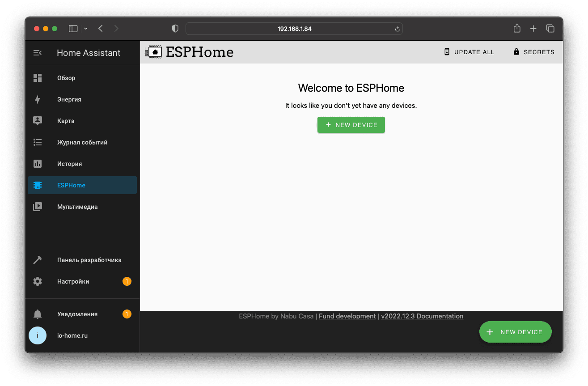Click the centered NEW DEVICE button
The image size is (588, 386).
pos(351,125)
